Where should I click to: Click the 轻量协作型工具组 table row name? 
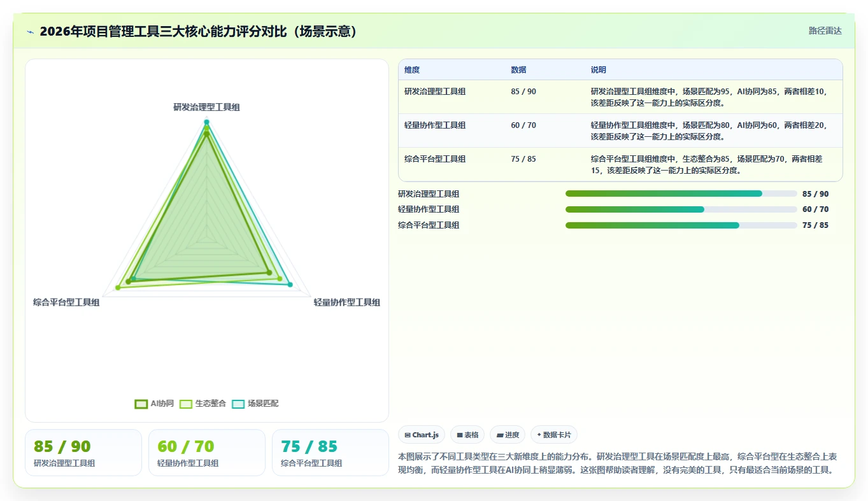tap(435, 125)
